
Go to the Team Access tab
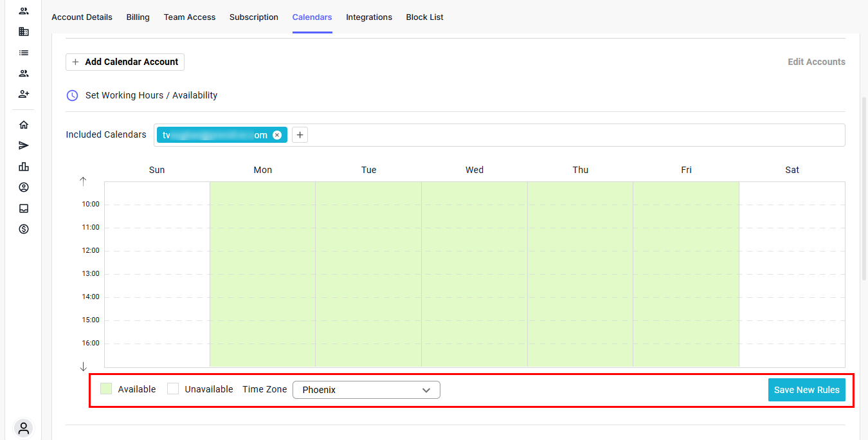(190, 17)
